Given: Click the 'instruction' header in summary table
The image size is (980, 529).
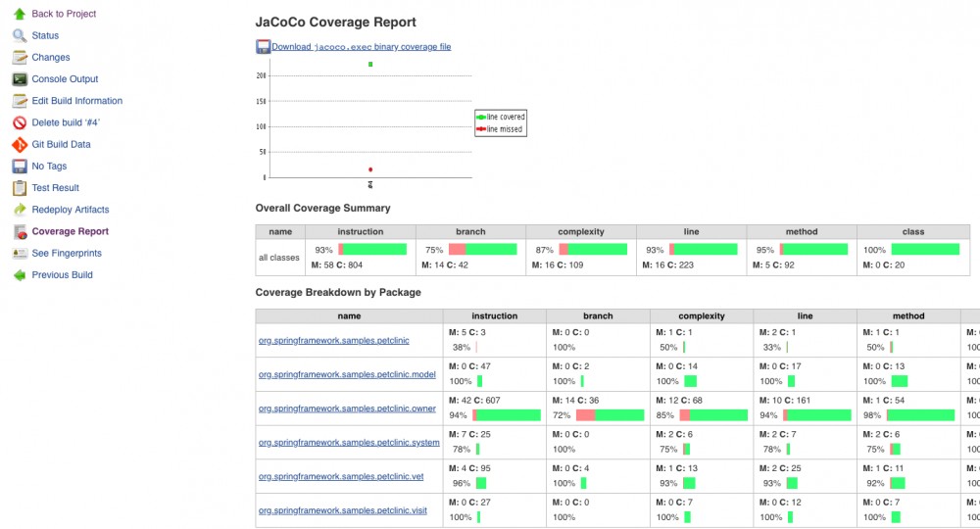Looking at the screenshot, I should coord(361,232).
